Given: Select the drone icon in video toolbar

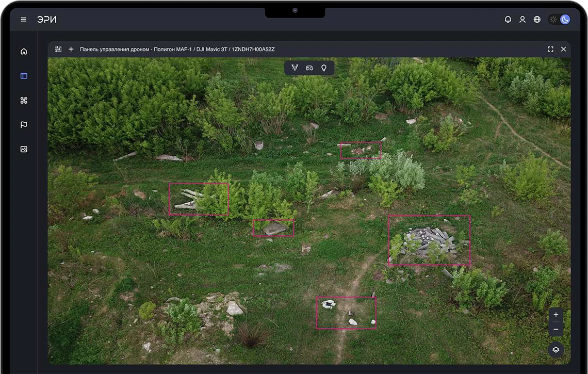Looking at the screenshot, I should click(x=295, y=68).
